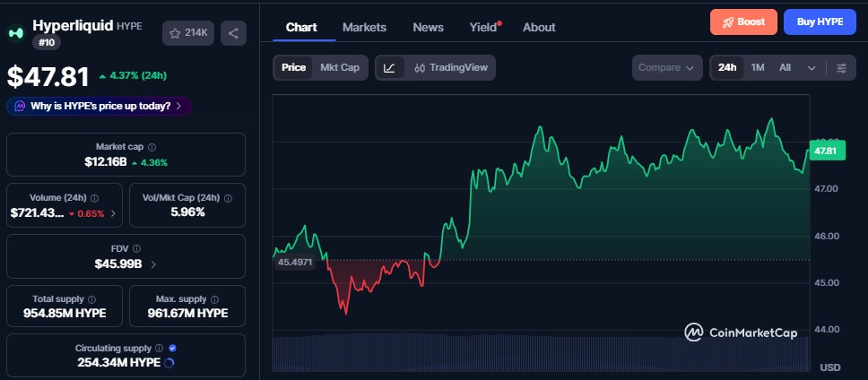Click the HYPE ticker symbol beside the name

[129, 26]
